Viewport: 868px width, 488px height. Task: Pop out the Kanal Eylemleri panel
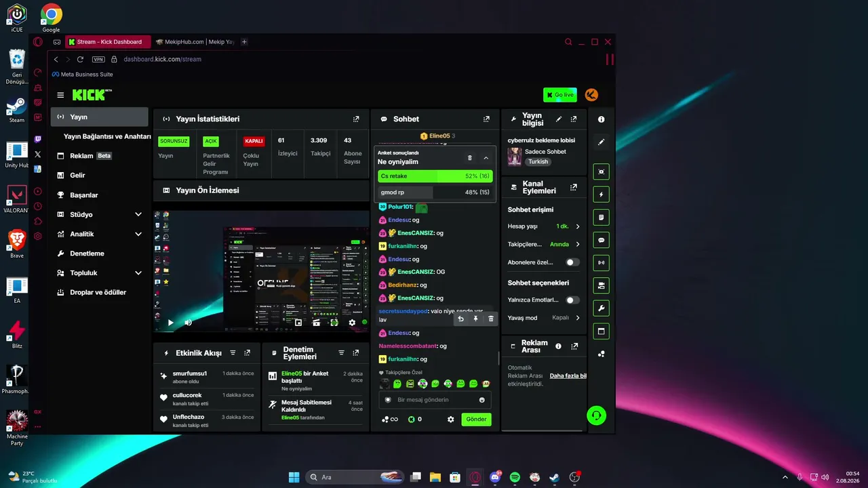click(574, 187)
